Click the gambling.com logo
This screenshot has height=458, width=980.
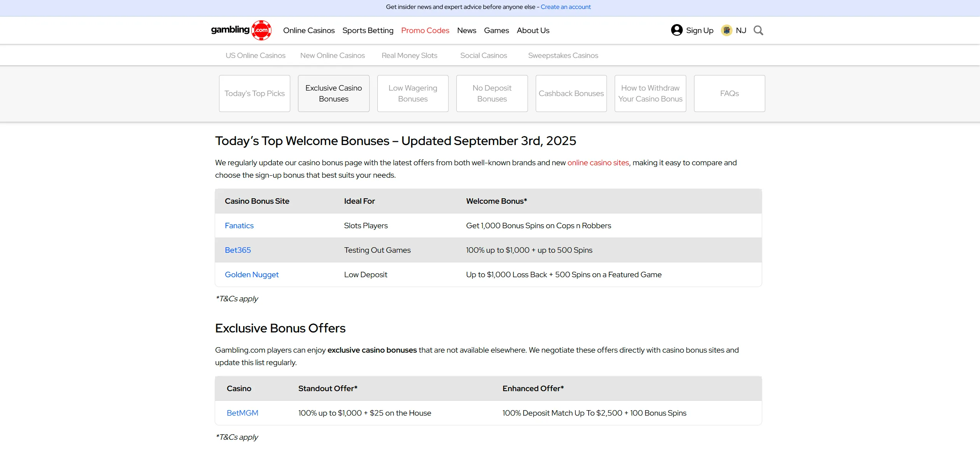click(241, 30)
